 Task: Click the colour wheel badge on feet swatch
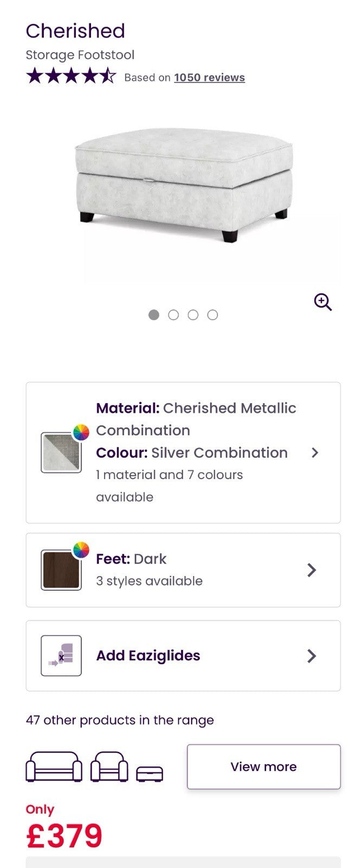point(81,550)
